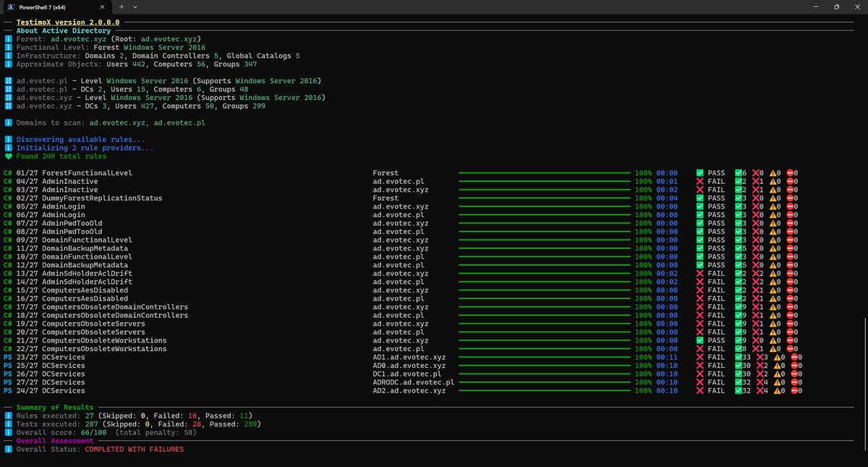The image size is (868, 467).
Task: Click info icon beside Functional Level line
Action: 8,48
